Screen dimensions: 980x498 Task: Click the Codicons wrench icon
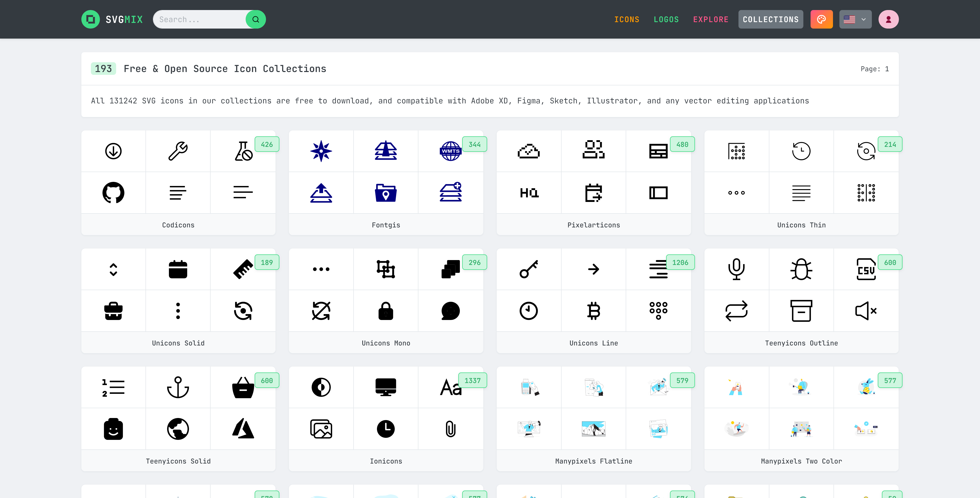point(178,151)
